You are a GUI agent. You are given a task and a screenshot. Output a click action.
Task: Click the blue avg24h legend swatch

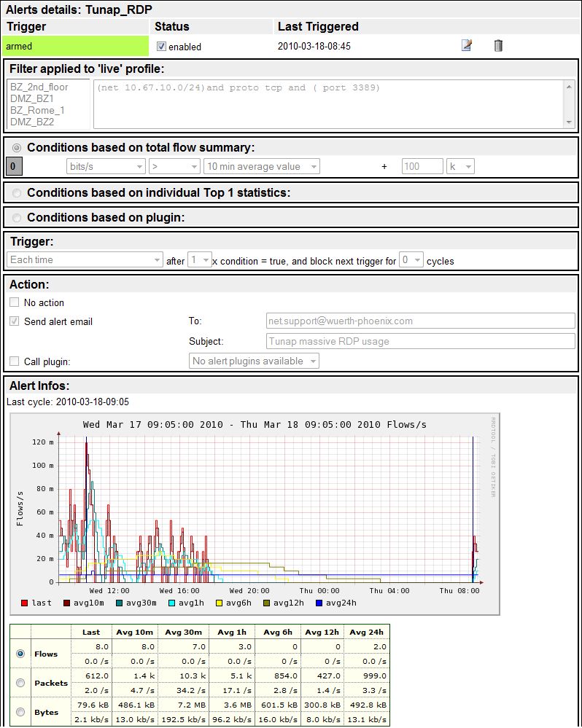319,603
